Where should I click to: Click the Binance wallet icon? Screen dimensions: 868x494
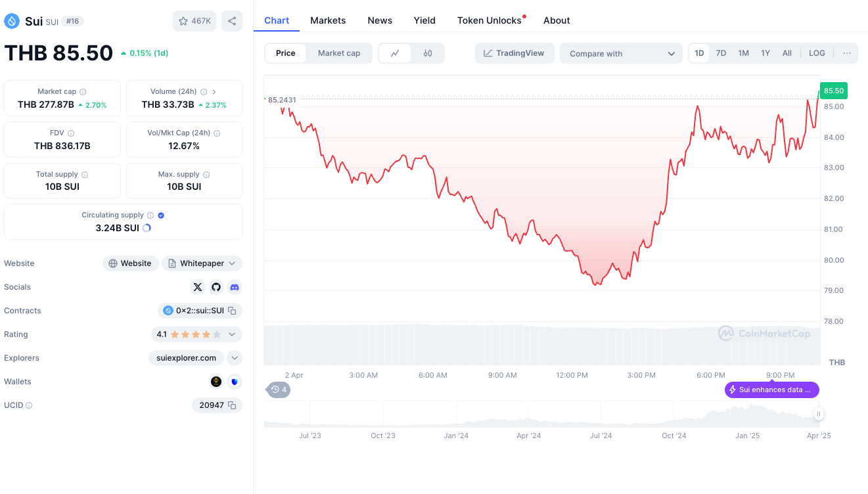pyautogui.click(x=216, y=382)
